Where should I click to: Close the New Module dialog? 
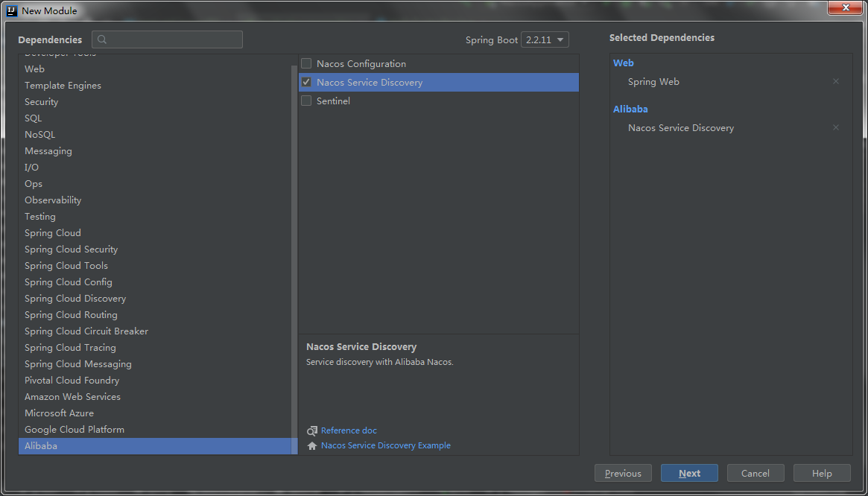coord(846,7)
